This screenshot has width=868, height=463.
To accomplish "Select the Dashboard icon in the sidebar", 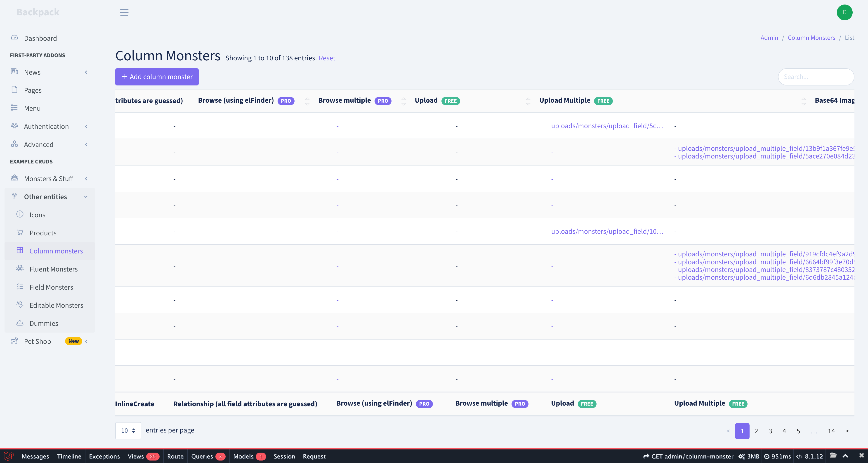I will (14, 37).
